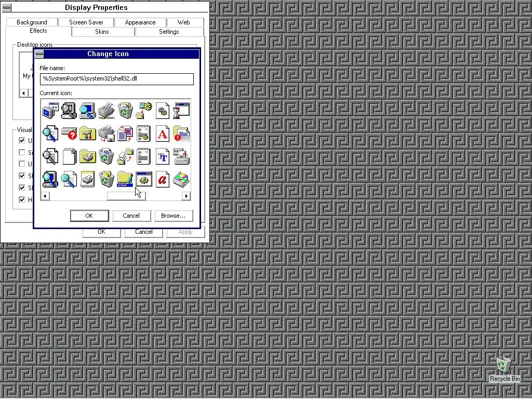
Task: Click the Browse... button
Action: pos(174,216)
